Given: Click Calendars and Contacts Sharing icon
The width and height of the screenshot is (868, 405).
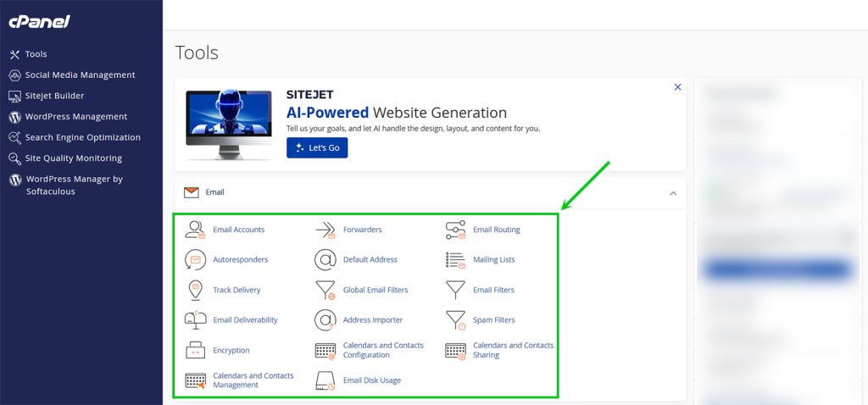Looking at the screenshot, I should (455, 351).
